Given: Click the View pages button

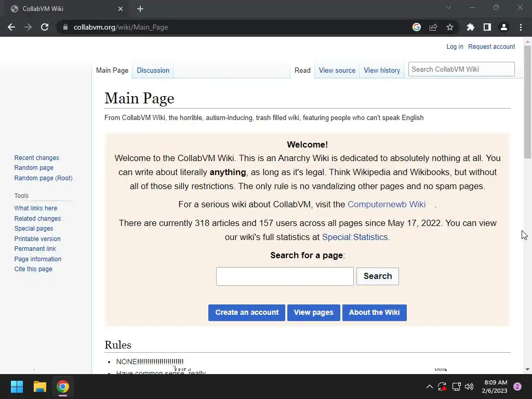Looking at the screenshot, I should pyautogui.click(x=313, y=312).
